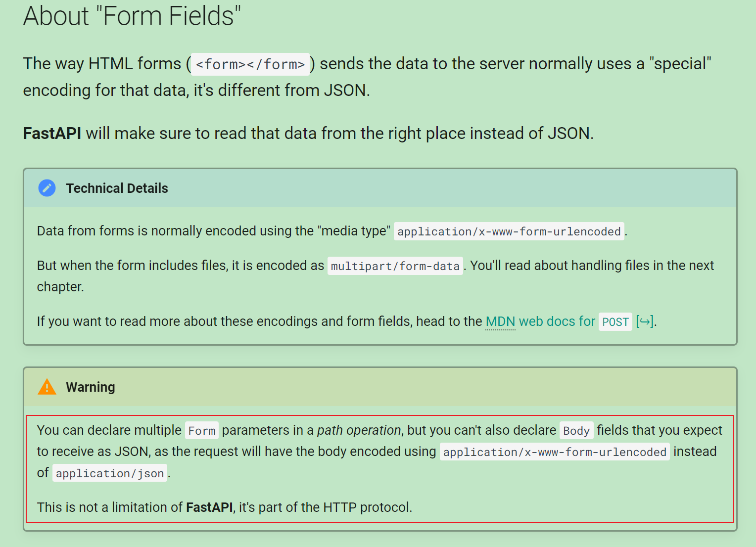Click the <form></form> inline code snippet
The width and height of the screenshot is (756, 547).
(x=250, y=64)
